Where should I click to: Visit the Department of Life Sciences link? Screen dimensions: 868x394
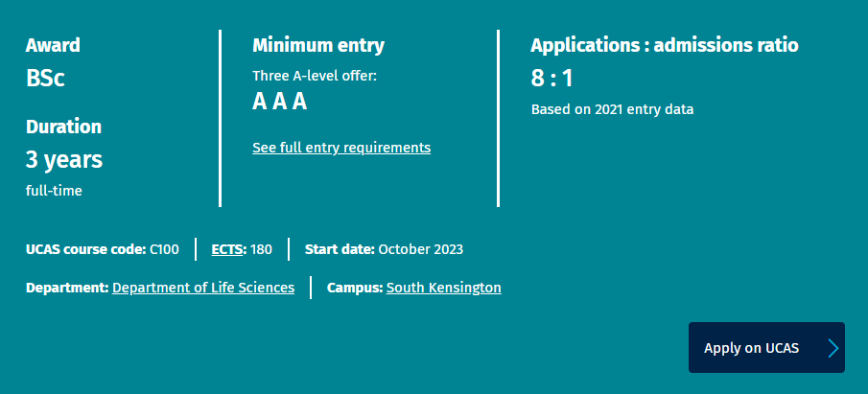point(203,288)
